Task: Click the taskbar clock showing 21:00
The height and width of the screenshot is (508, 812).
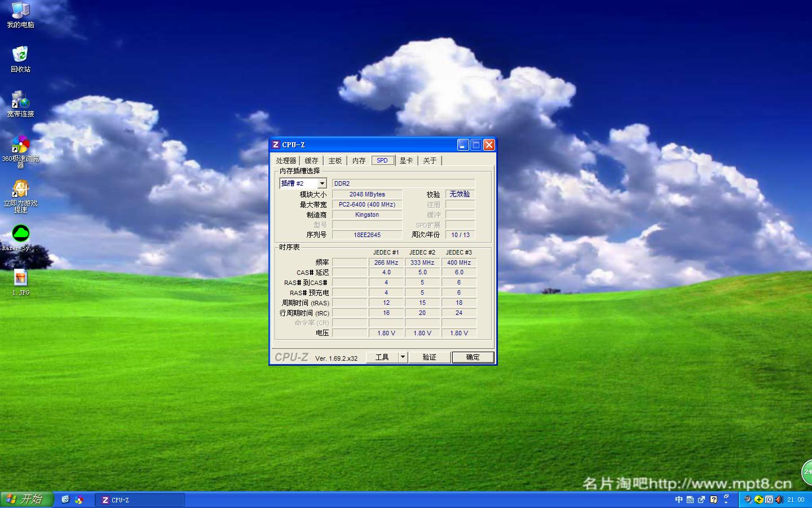Action: (x=796, y=500)
